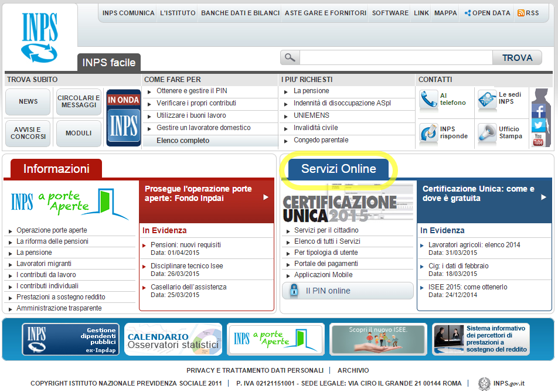This screenshot has height=392, width=558.
Task: Open Lavoratori migranti link
Action: click(44, 264)
